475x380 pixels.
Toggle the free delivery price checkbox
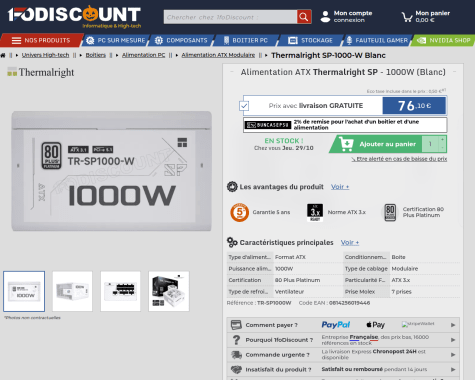pyautogui.click(x=244, y=106)
